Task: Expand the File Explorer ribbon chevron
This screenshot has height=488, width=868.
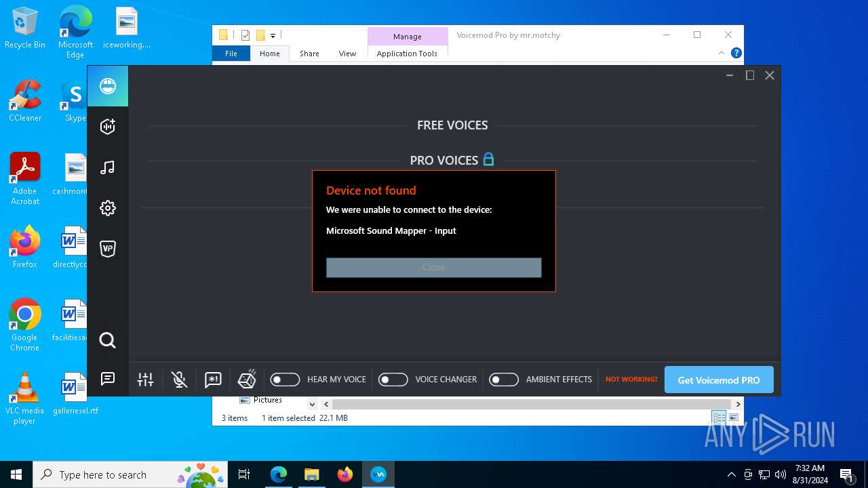Action: (722, 53)
